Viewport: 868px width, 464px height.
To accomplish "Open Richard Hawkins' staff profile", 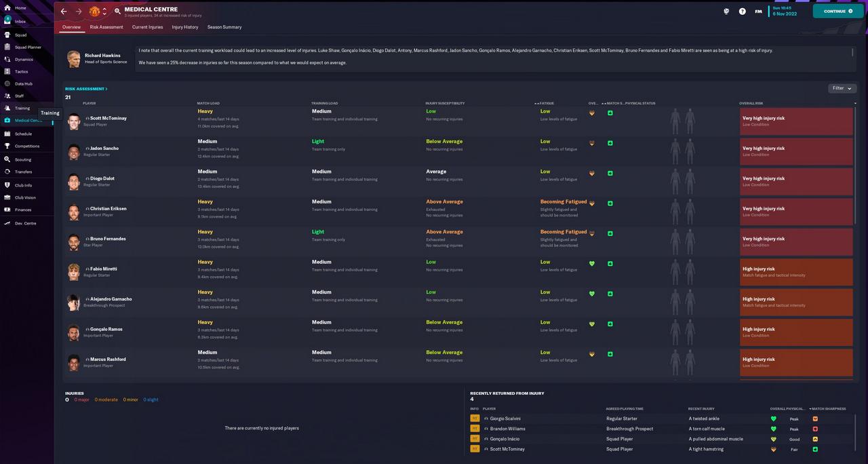I will pos(102,56).
